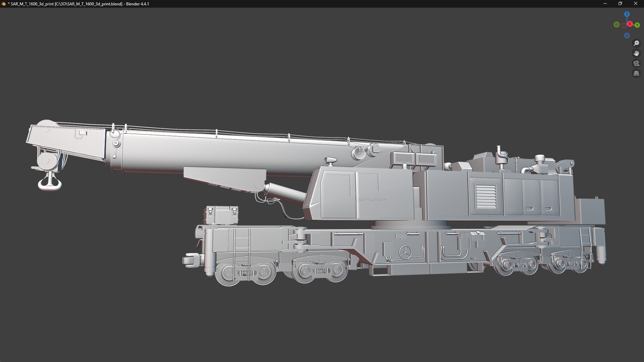
Task: Toggle the camera view button
Action: pyautogui.click(x=636, y=63)
